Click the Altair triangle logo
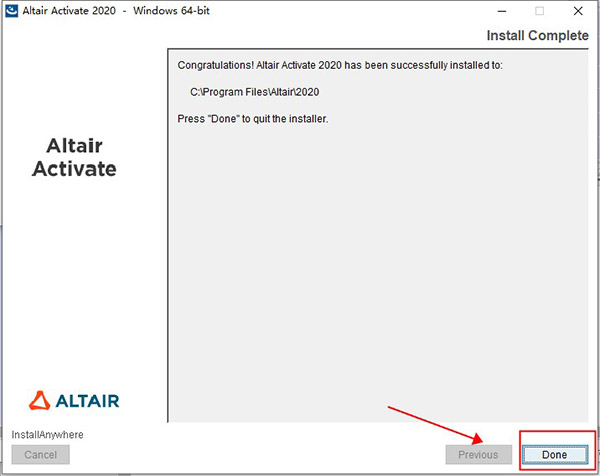Image resolution: width=600 pixels, height=476 pixels. click(x=39, y=401)
